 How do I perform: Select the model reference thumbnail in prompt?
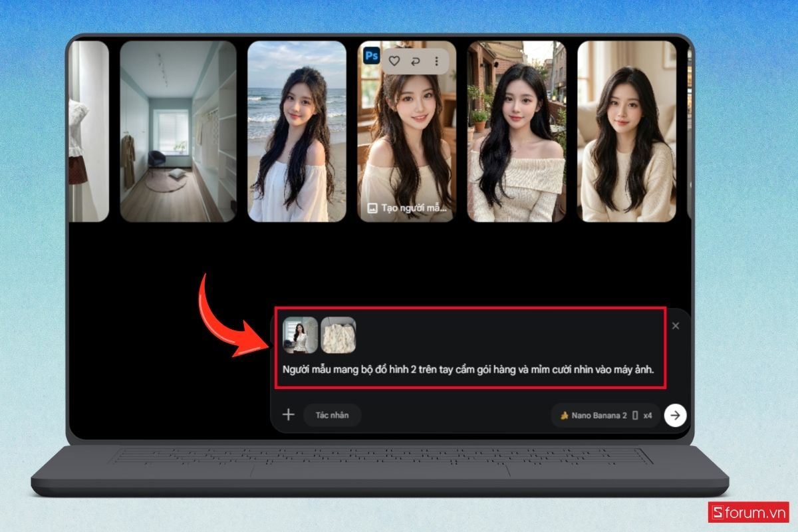[301, 334]
